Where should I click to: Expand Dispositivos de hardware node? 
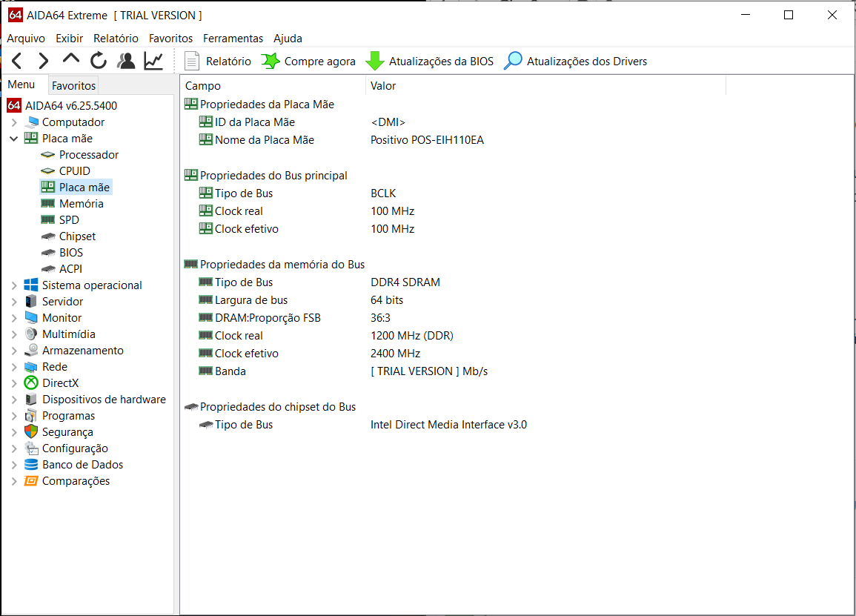click(14, 400)
